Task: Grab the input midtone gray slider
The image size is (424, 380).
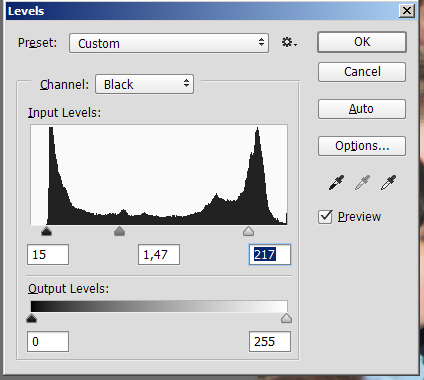Action: 119,231
